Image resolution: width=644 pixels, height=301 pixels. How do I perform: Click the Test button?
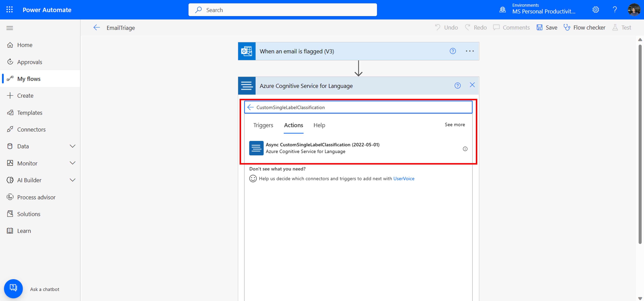(x=622, y=27)
